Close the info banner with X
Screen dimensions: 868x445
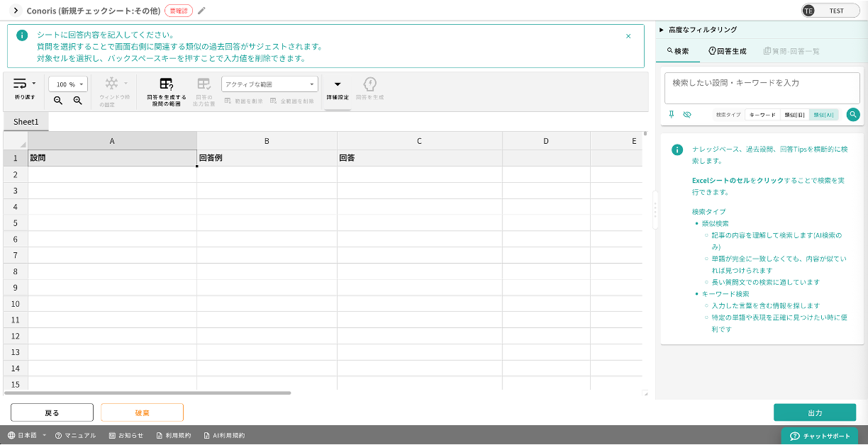coord(628,36)
